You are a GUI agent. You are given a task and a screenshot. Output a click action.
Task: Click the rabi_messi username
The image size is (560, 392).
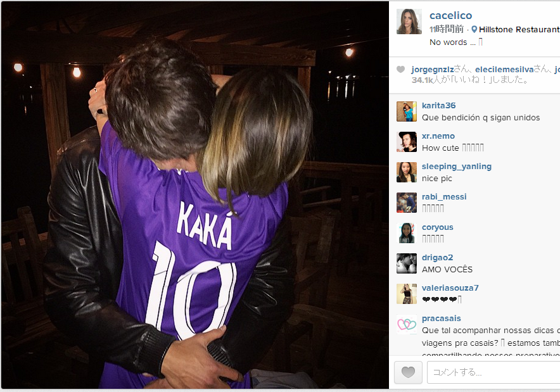point(444,197)
